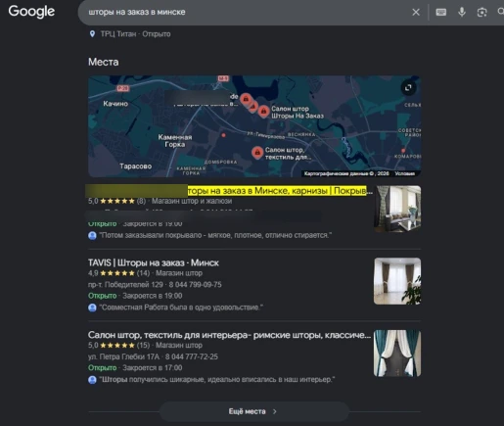Click address 'пр-т. Победителей 129'
Screen dimensions: 504x426
125,285
